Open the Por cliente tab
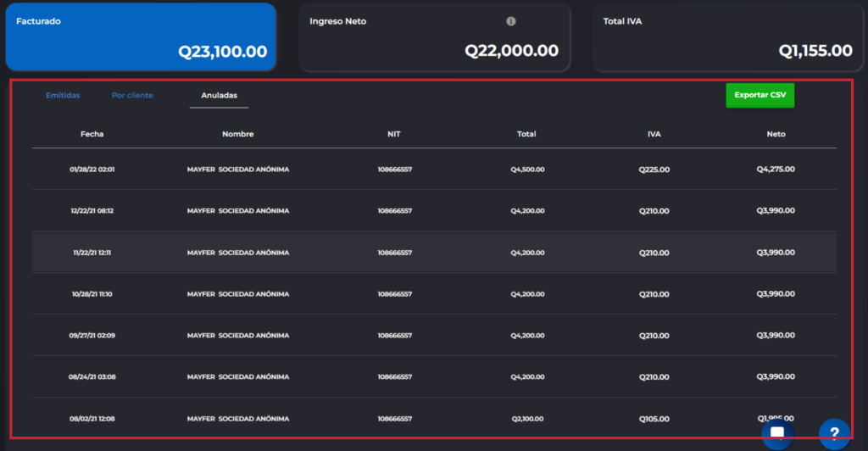 pos(132,96)
